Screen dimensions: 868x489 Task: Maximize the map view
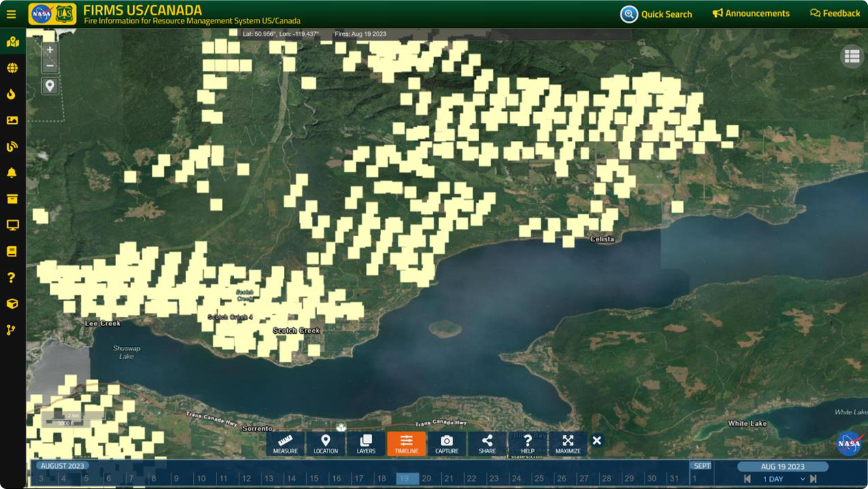pos(568,443)
